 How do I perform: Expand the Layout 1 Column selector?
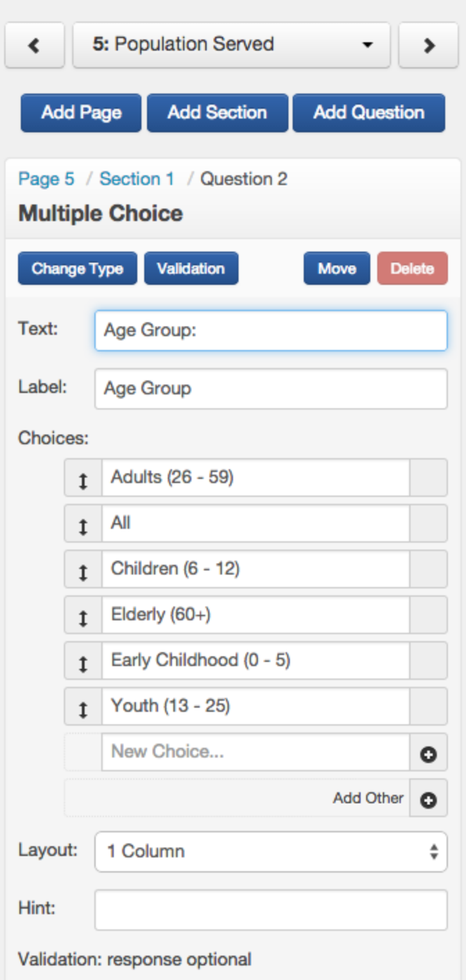[270, 851]
